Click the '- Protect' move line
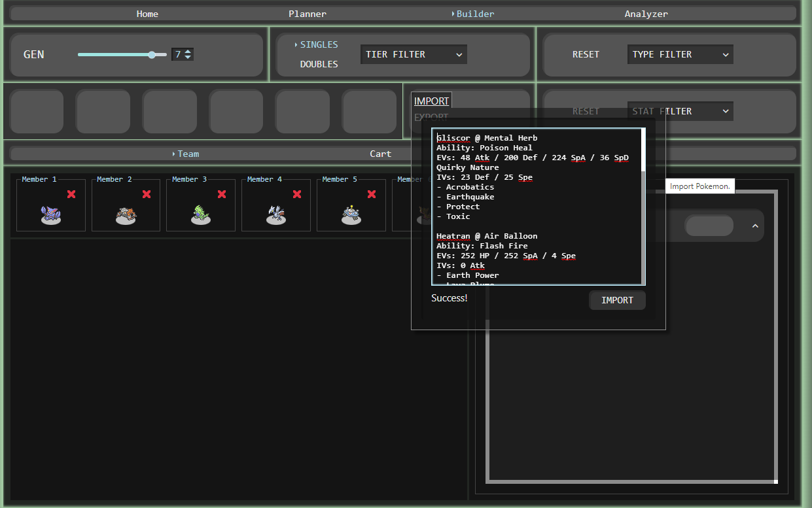Viewport: 812px width, 508px height. pos(458,207)
